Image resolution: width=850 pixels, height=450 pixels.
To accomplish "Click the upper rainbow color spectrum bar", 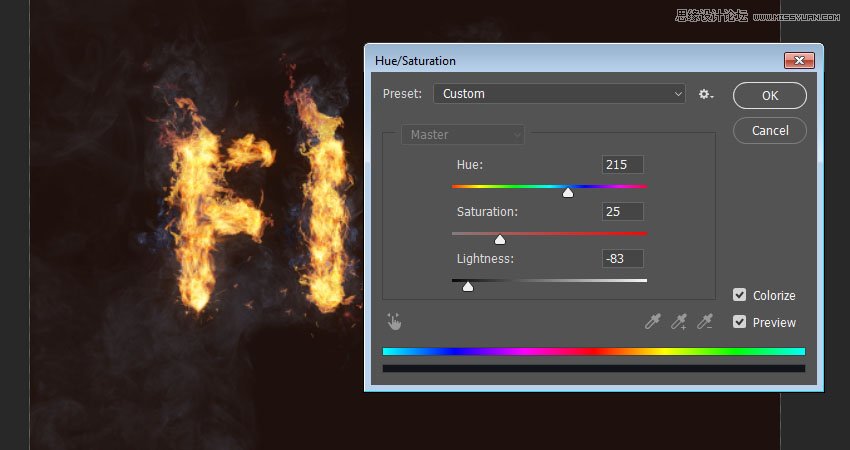I will click(x=593, y=351).
